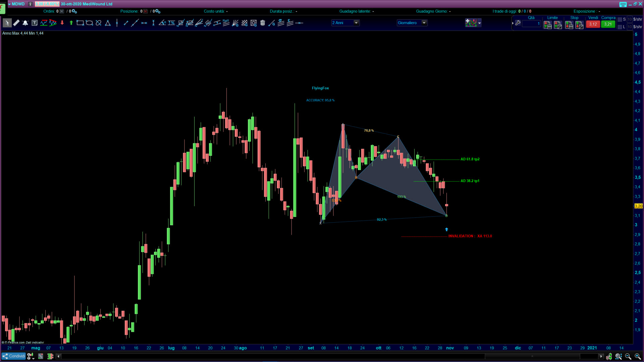The height and width of the screenshot is (362, 644).
Task: Toggle the S stop checkbox
Action: [620, 19]
